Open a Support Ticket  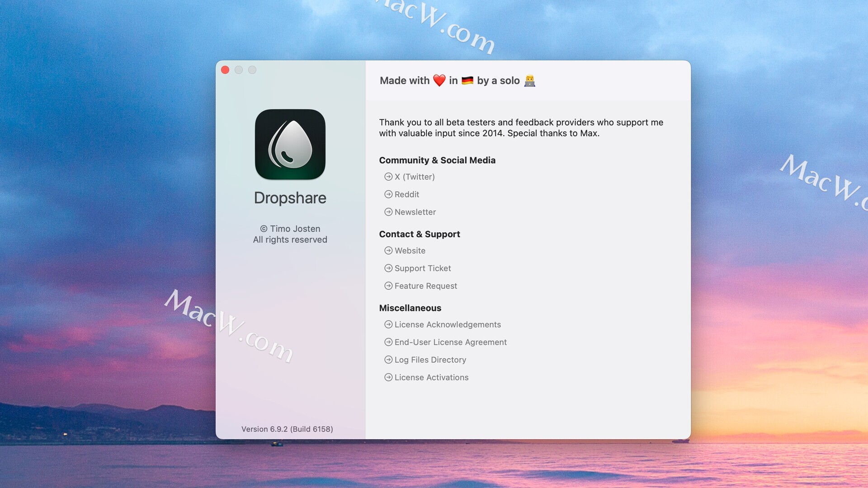423,268
